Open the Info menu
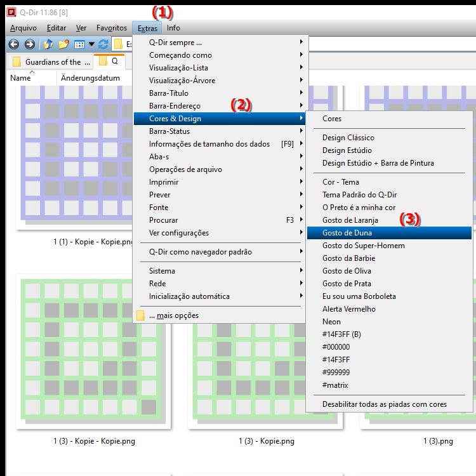 click(173, 28)
